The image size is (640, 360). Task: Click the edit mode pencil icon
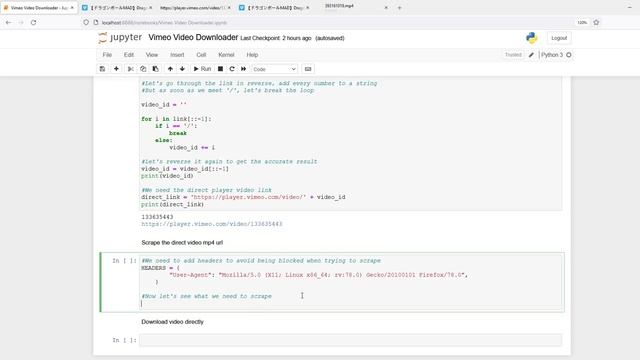[531, 55]
